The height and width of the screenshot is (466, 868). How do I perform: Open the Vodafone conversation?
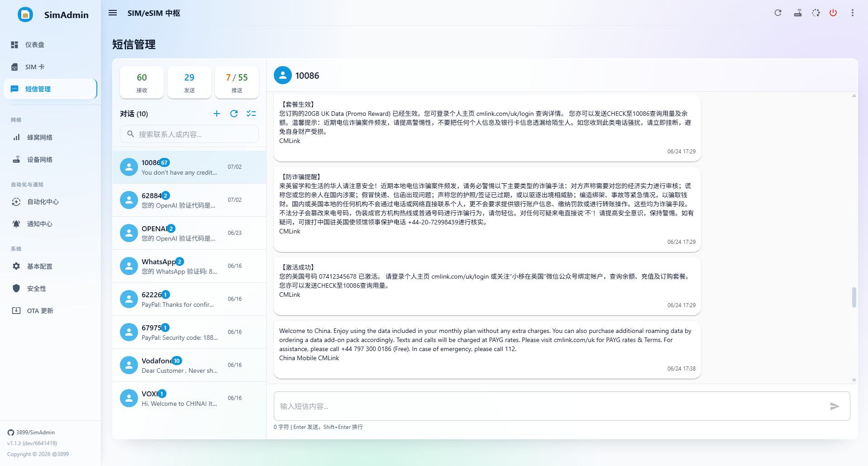coord(189,365)
